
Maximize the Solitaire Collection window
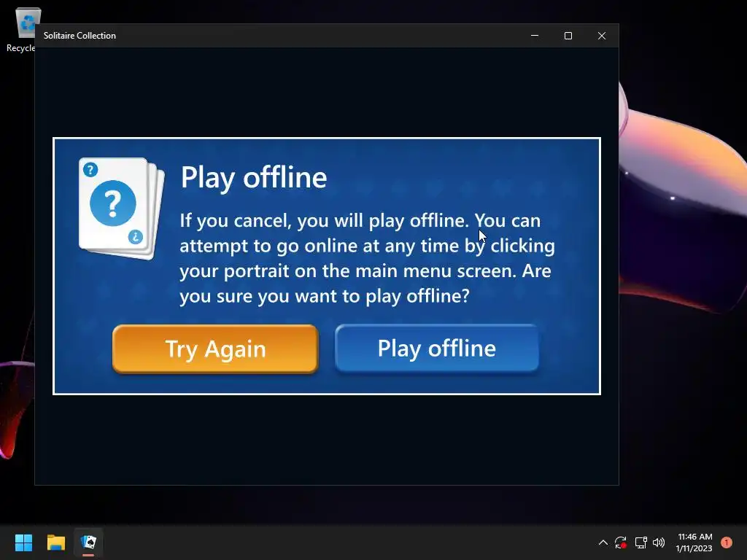pyautogui.click(x=568, y=36)
